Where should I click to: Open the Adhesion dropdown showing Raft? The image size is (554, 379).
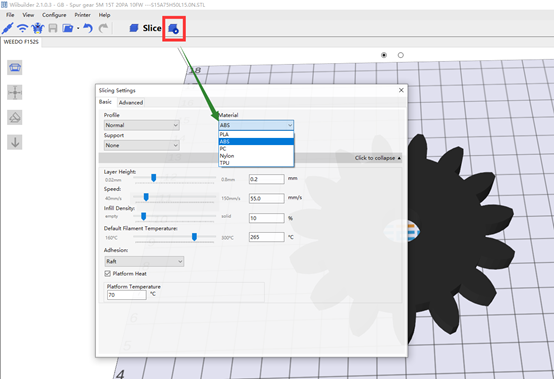[144, 261]
